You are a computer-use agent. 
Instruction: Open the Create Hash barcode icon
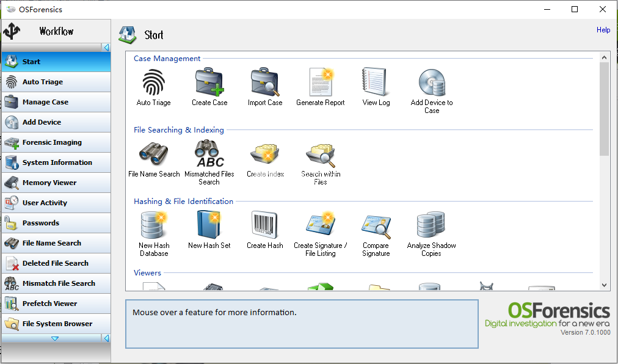click(x=264, y=224)
